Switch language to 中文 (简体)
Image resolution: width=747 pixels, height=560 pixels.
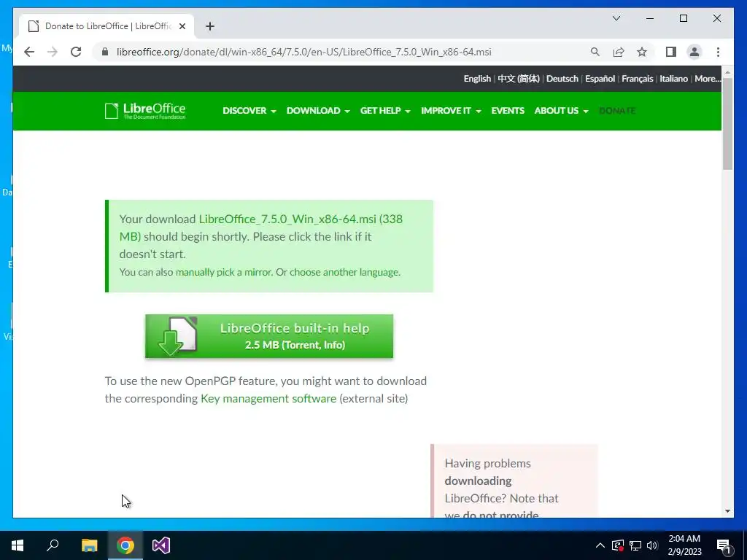point(519,79)
